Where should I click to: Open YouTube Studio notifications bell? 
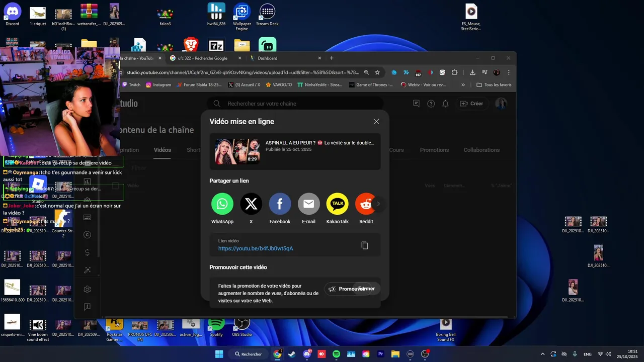point(445,104)
